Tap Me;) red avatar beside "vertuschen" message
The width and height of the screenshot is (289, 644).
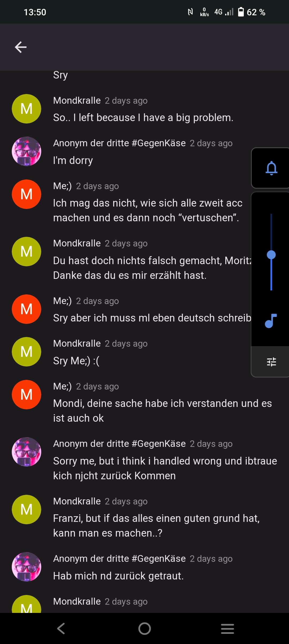(x=26, y=194)
